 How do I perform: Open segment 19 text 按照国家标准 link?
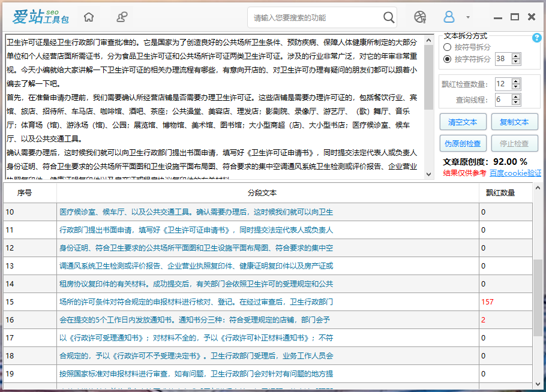tap(196, 374)
